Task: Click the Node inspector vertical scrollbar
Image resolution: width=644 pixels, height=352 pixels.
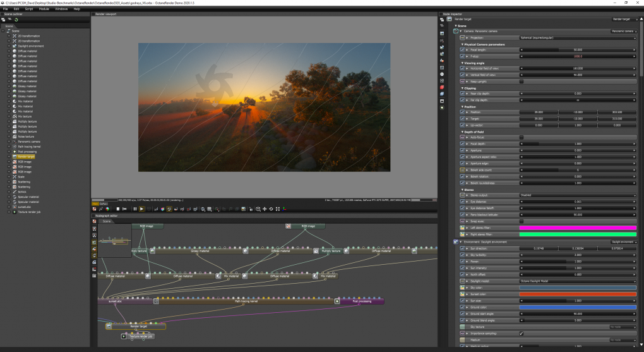Action: pos(641,49)
